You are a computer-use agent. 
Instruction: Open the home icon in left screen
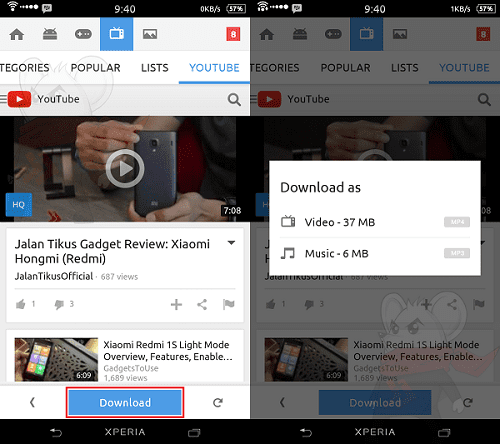[17, 34]
